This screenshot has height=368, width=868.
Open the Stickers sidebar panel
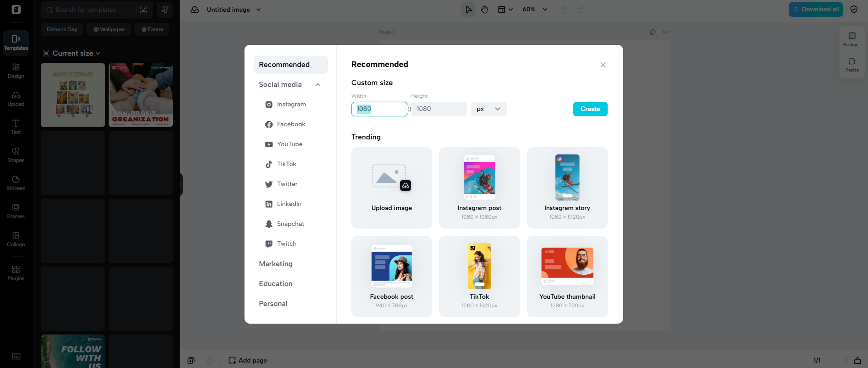tap(16, 183)
